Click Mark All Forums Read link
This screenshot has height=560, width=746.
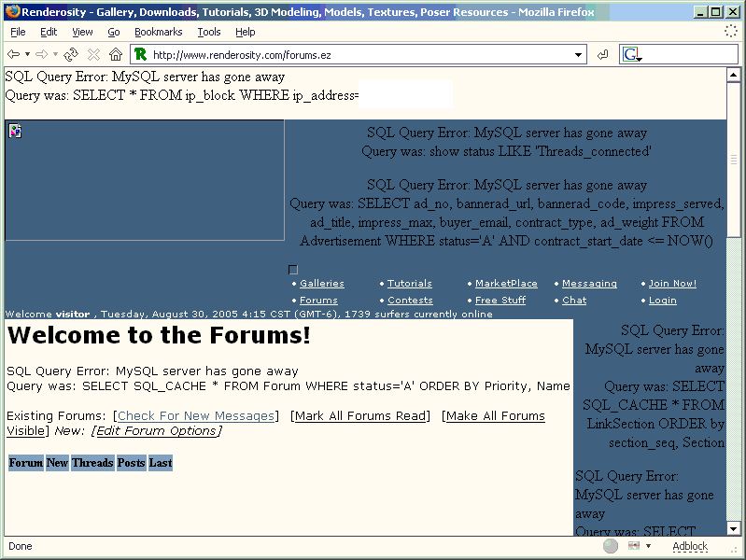[360, 416]
